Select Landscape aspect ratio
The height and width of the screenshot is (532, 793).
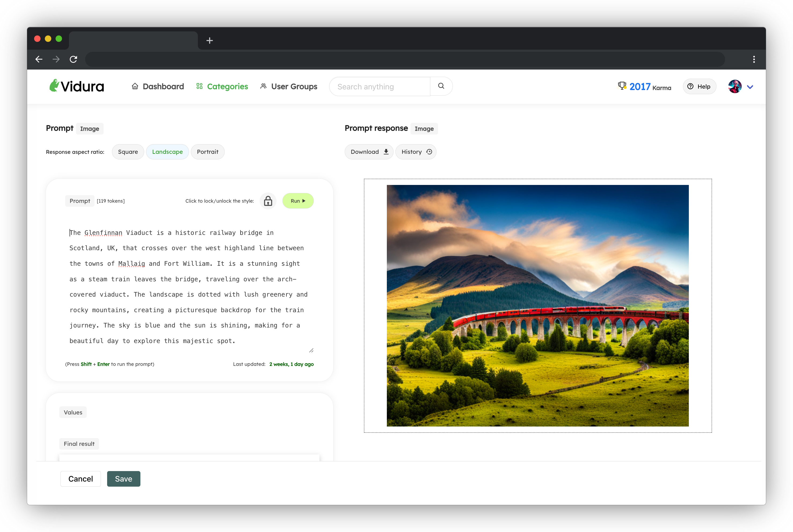point(167,152)
